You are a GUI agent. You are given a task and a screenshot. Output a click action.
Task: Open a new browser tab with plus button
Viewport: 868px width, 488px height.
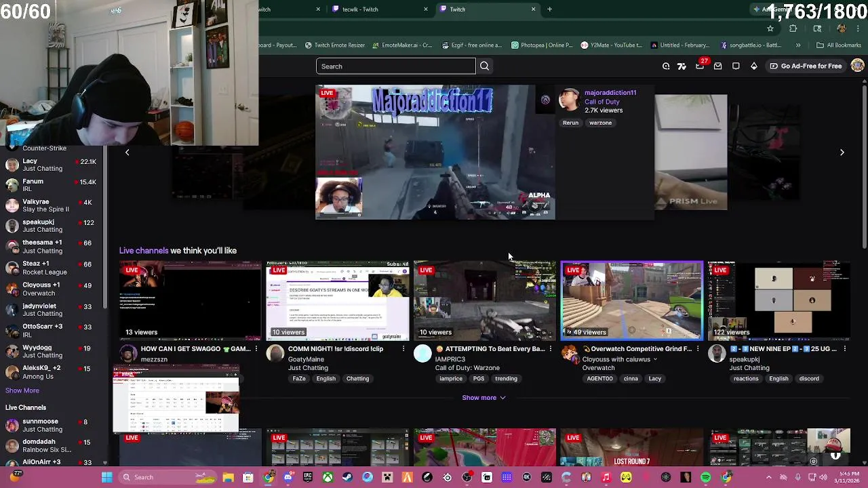click(549, 9)
